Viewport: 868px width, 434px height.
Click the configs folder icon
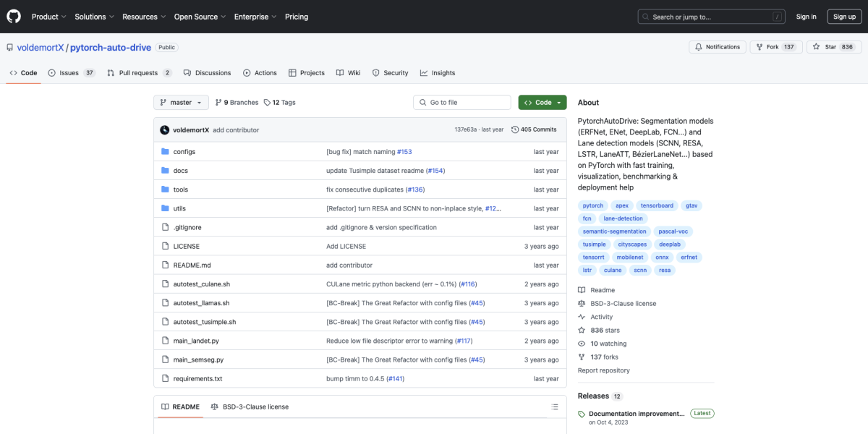(x=165, y=152)
